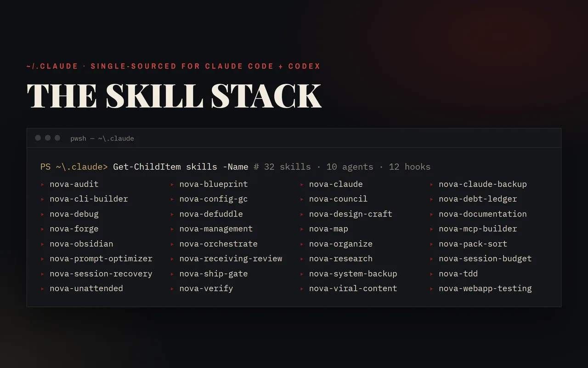The height and width of the screenshot is (368, 588).
Task: Select nova-claude-backup in the listing
Action: 483,184
